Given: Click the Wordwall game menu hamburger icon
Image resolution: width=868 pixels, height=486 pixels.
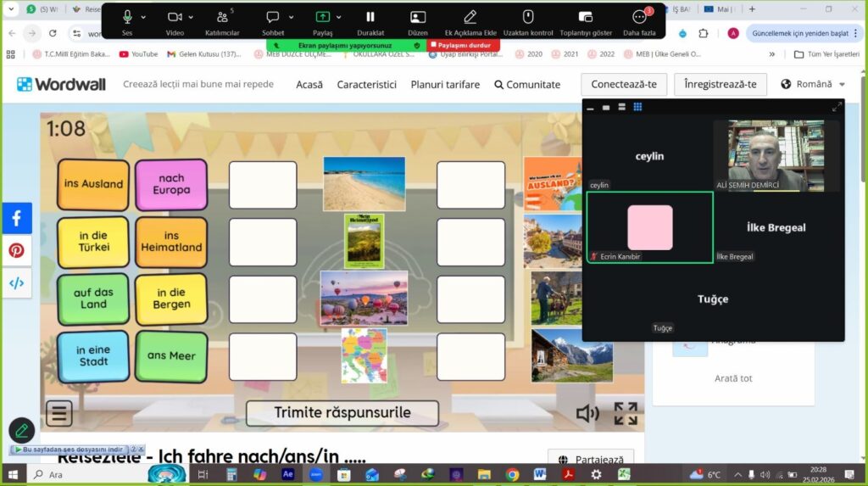Looking at the screenshot, I should tap(59, 413).
